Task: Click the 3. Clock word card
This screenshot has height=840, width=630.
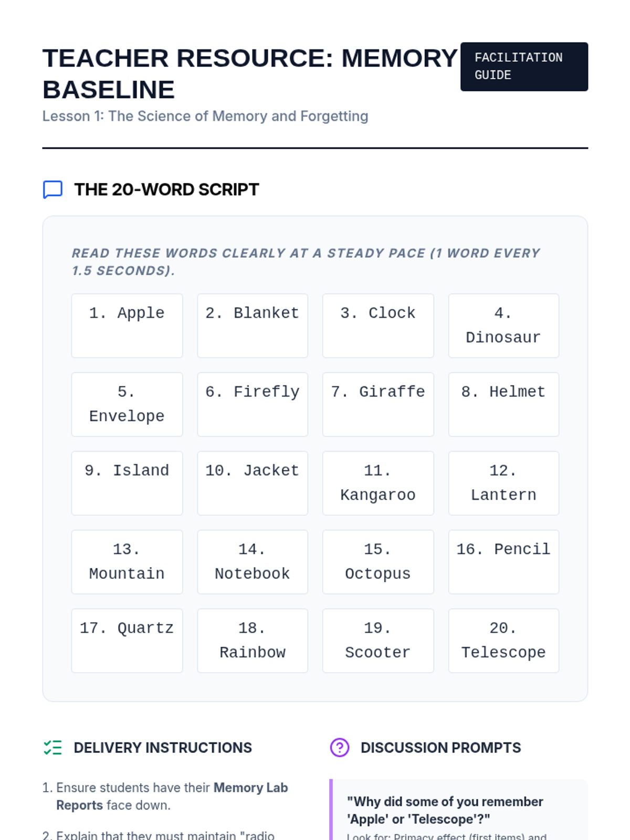Action: [378, 325]
